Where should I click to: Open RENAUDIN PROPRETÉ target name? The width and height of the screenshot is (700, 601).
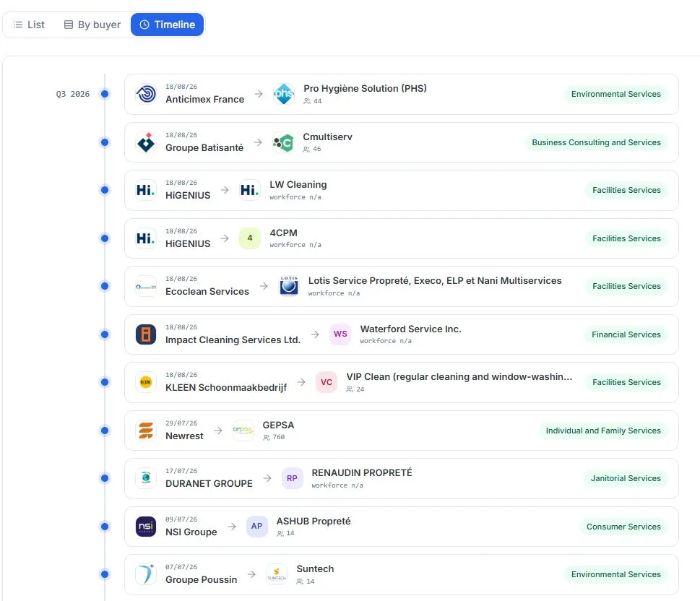click(x=362, y=472)
